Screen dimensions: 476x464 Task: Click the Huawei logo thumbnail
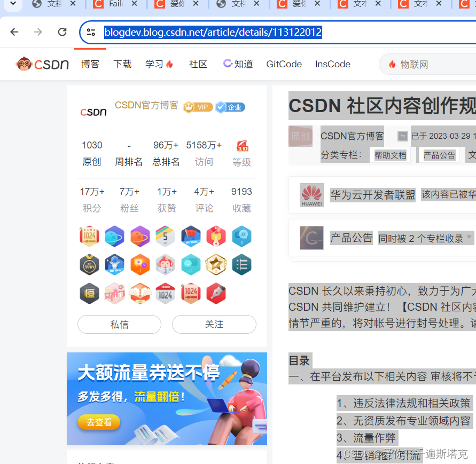311,195
